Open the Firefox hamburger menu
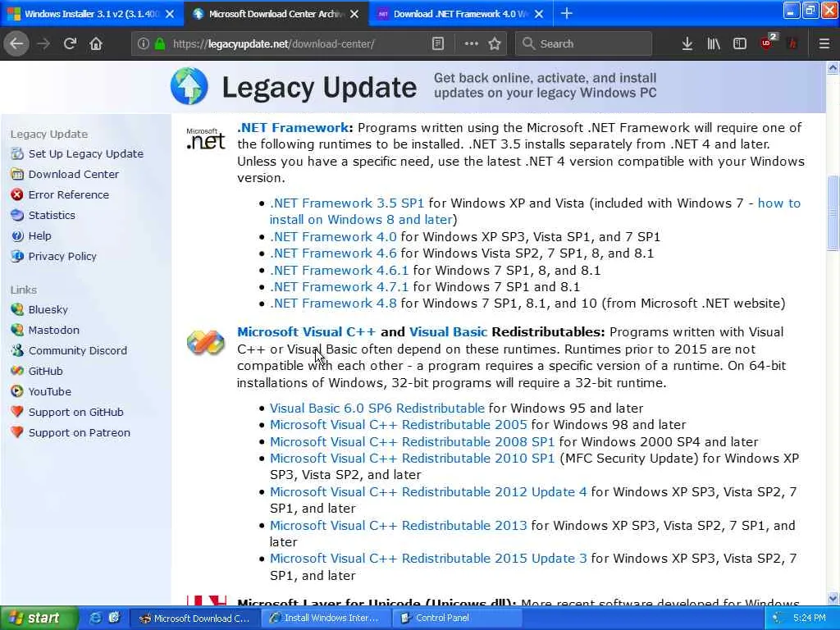This screenshot has height=630, width=840. point(824,43)
